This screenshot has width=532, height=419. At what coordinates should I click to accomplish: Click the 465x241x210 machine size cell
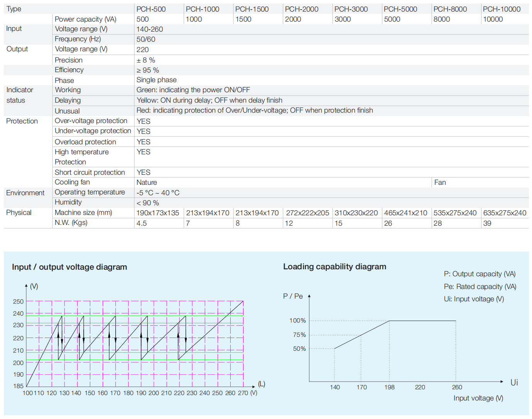click(405, 213)
